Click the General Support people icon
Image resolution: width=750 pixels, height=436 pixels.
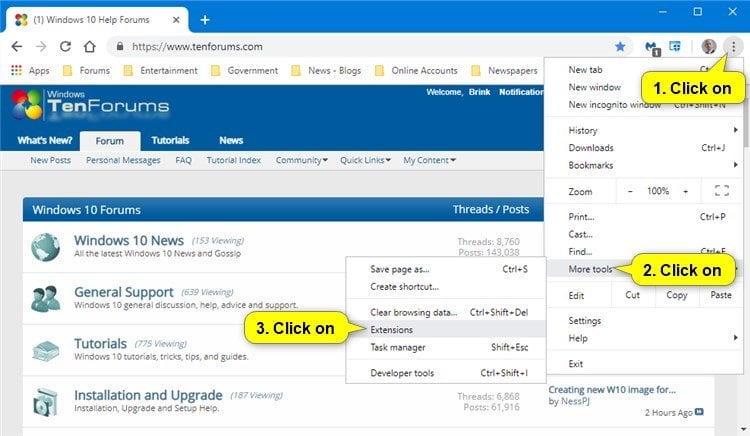(45, 298)
